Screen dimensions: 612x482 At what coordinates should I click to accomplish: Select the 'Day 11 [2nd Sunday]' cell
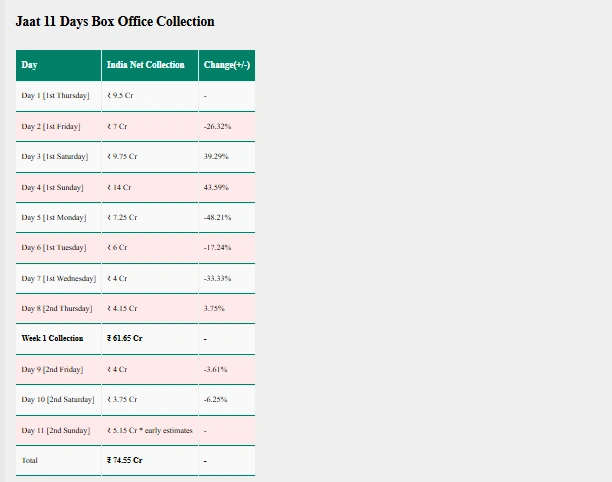(x=59, y=430)
